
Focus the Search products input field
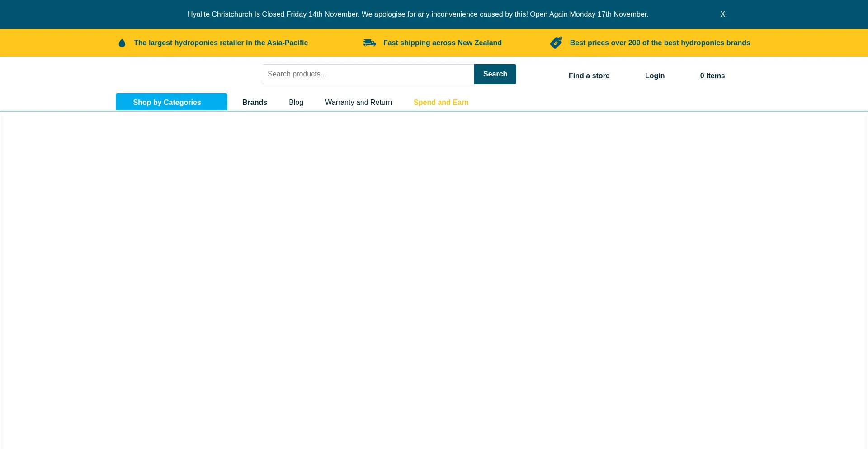point(368,74)
